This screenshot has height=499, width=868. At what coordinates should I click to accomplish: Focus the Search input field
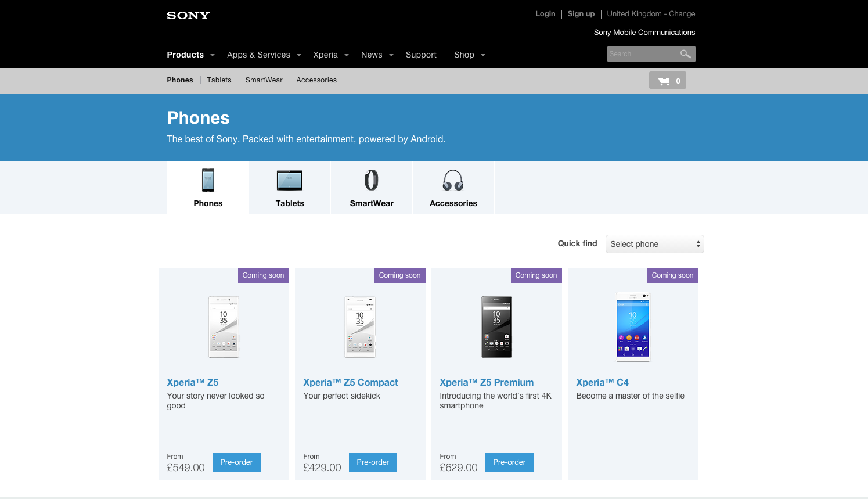(642, 54)
